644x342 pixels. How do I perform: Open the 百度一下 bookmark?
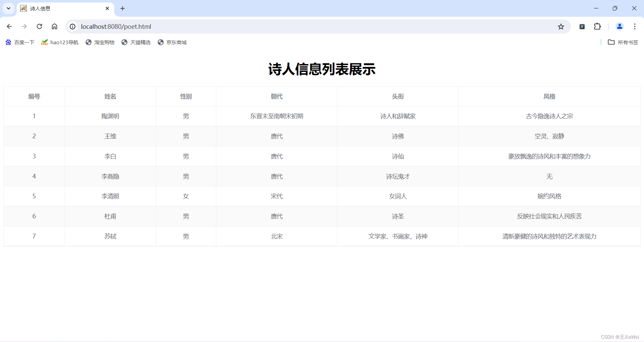[20, 42]
